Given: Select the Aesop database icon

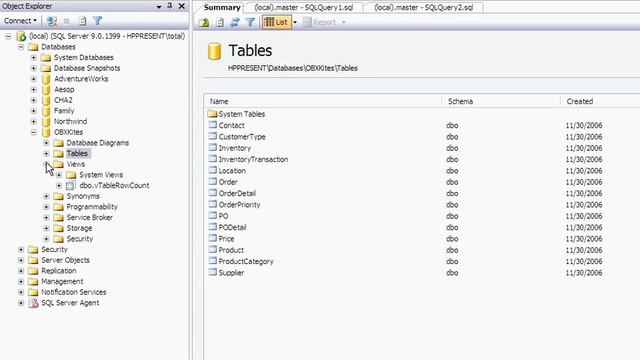Looking at the screenshot, I should click(46, 89).
